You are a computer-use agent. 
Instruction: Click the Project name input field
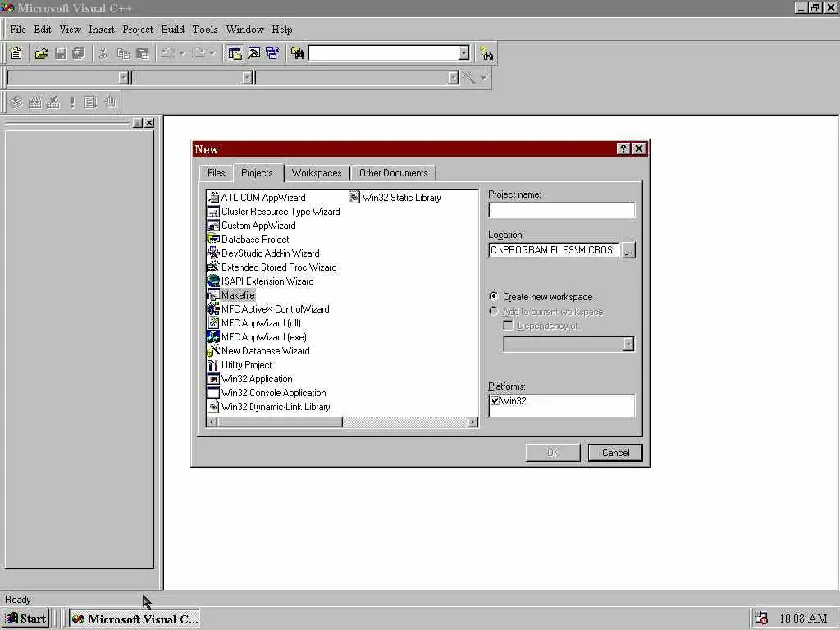tap(561, 210)
